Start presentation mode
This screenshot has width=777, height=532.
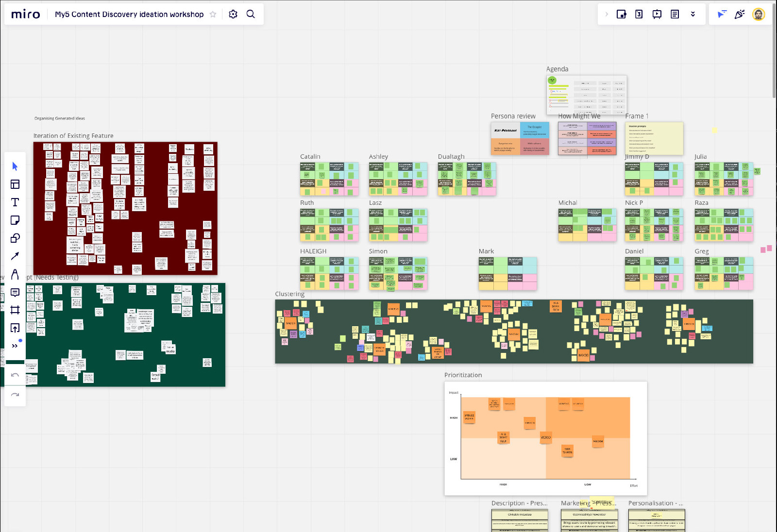tap(657, 15)
